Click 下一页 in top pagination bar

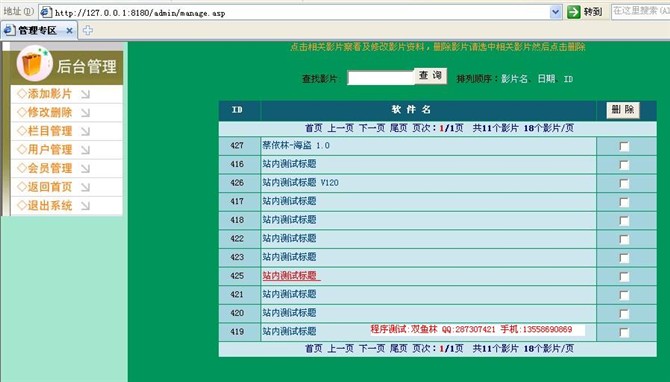(372, 128)
